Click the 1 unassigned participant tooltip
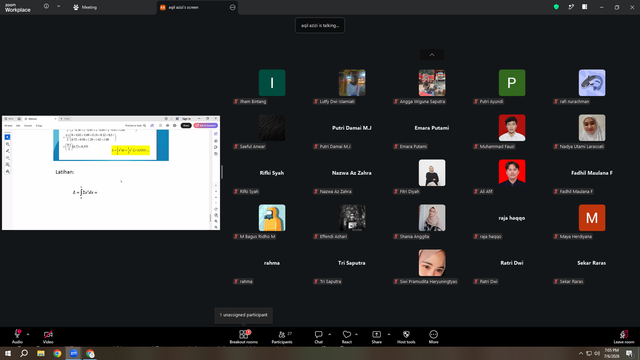640x360 pixels. (244, 315)
